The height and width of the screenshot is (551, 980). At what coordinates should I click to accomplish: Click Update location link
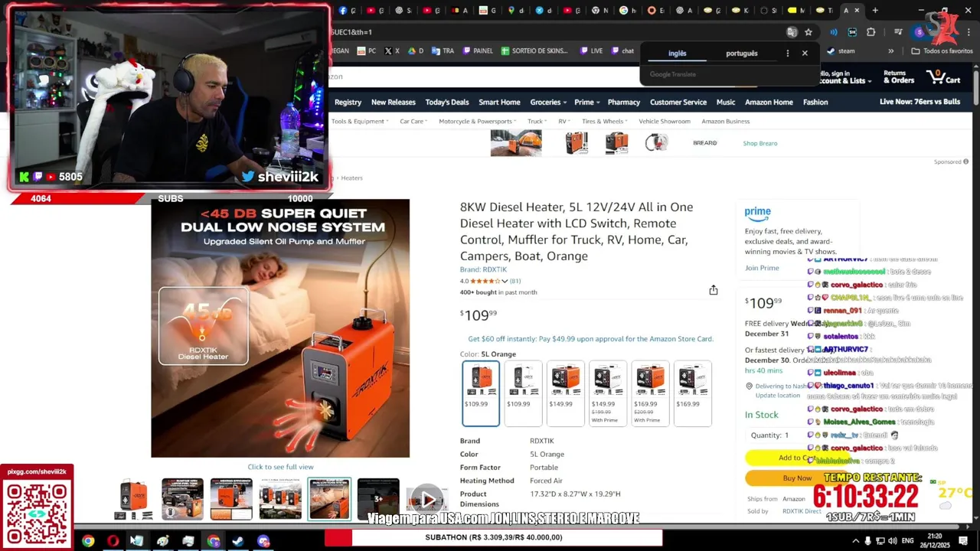(x=777, y=396)
